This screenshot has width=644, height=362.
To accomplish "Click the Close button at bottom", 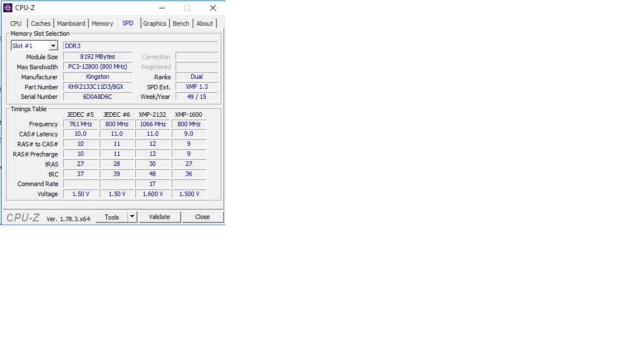I will [202, 217].
